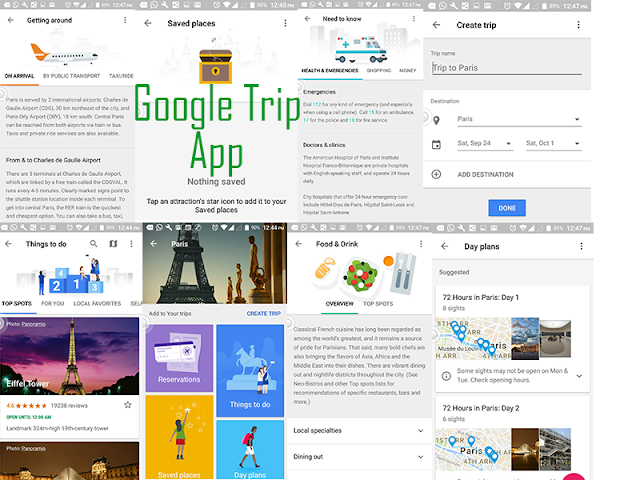Open the Sat, Sep 24 start date dropdown

[484, 143]
